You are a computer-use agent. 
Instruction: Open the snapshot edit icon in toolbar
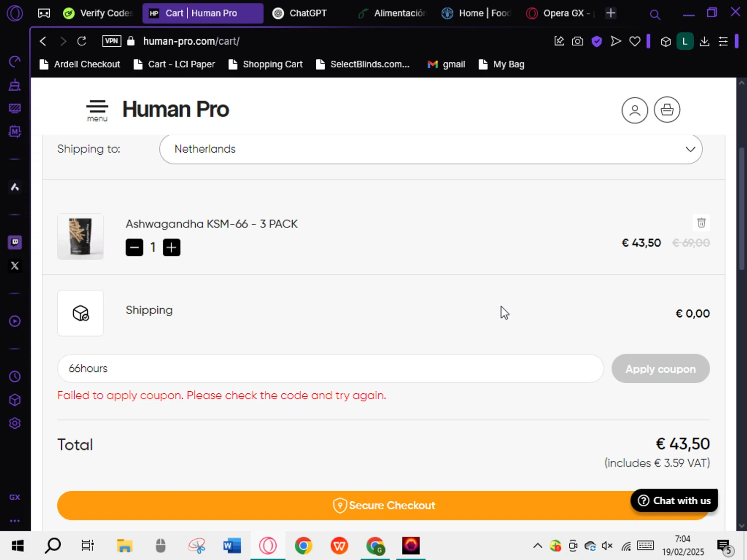559,41
